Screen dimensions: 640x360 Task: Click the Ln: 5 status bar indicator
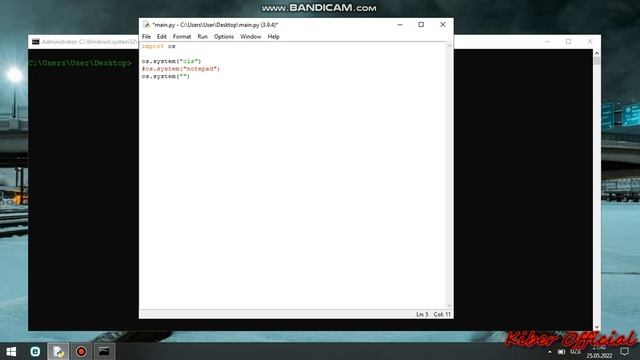422,314
